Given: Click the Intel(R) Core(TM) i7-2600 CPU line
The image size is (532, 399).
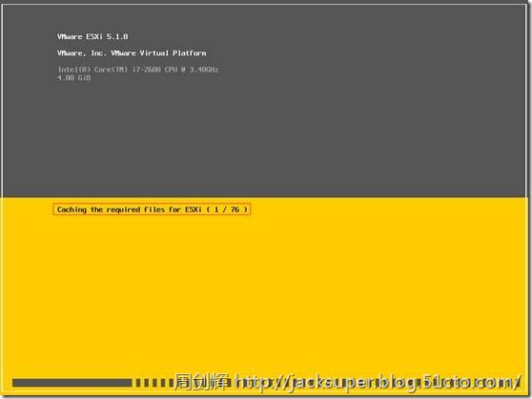Looking at the screenshot, I should tap(138, 70).
